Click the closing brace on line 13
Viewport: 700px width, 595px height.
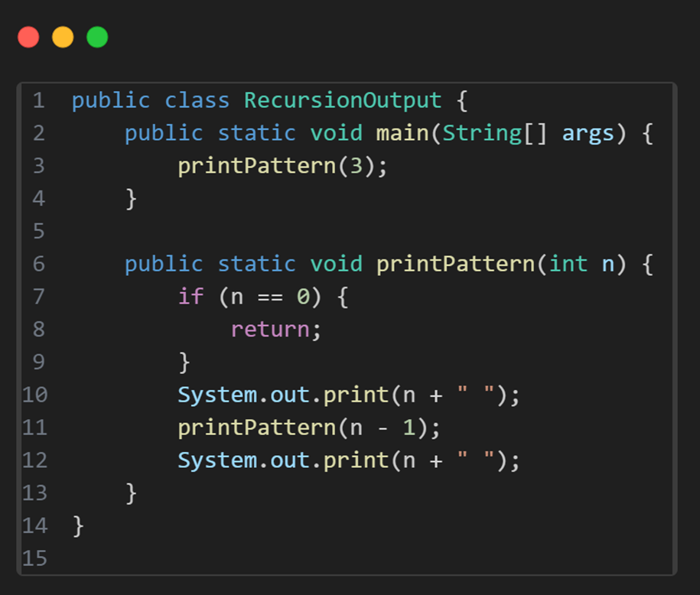click(x=131, y=493)
